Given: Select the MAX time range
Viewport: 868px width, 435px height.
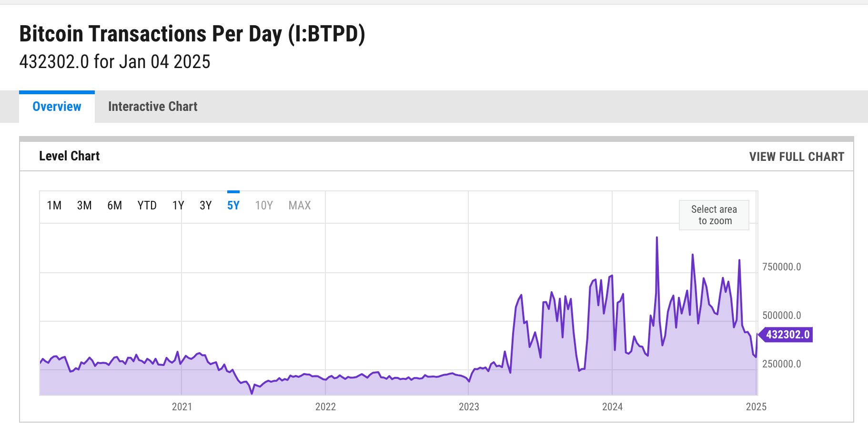Looking at the screenshot, I should click(300, 206).
